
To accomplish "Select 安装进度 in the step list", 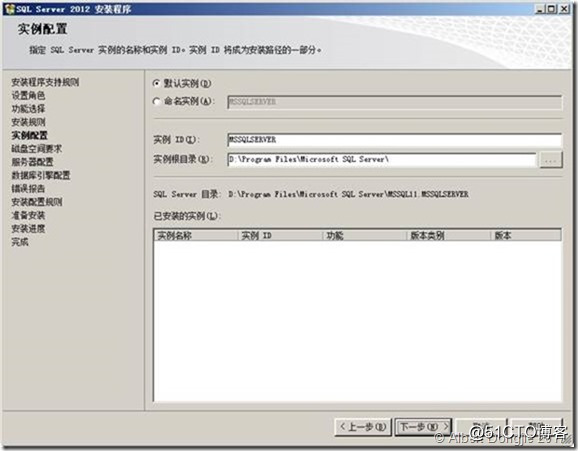I will pyautogui.click(x=28, y=229).
